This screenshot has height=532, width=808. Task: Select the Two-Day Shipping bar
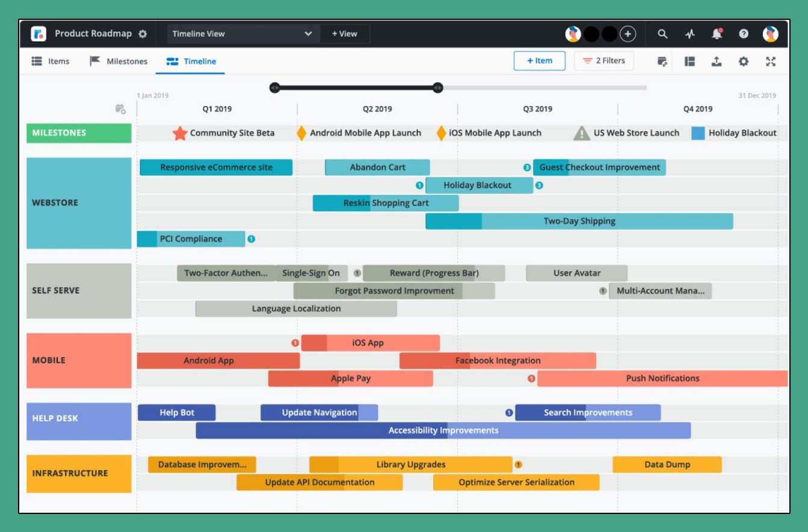point(579,221)
